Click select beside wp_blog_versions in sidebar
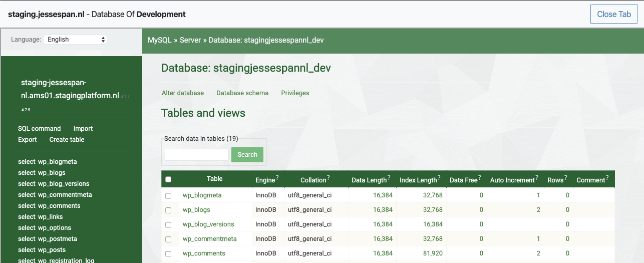 [x=27, y=184]
